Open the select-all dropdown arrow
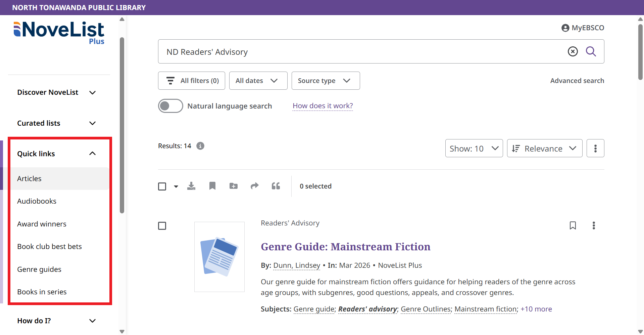Viewport: 644px width, 335px height. click(x=176, y=186)
